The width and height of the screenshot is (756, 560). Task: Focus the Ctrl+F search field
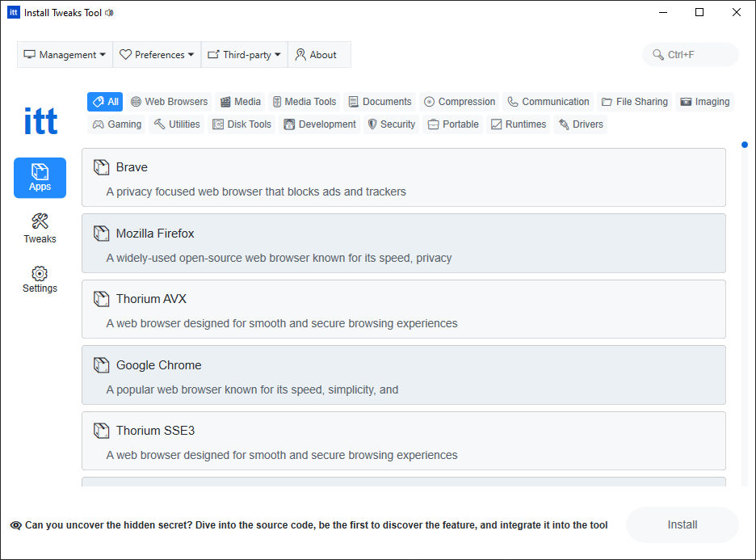tap(699, 55)
